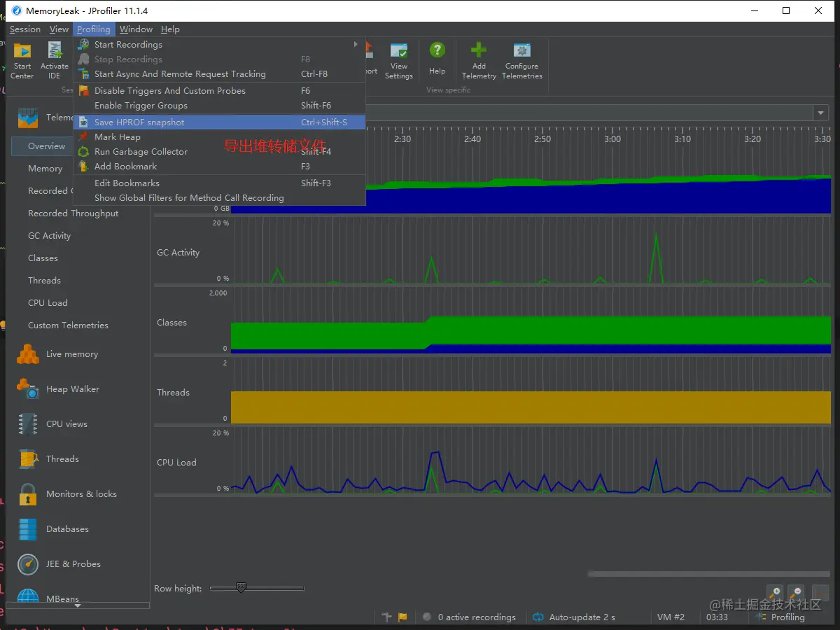This screenshot has width=840, height=630.
Task: Click the zoom out magnifier icon
Action: 796,592
